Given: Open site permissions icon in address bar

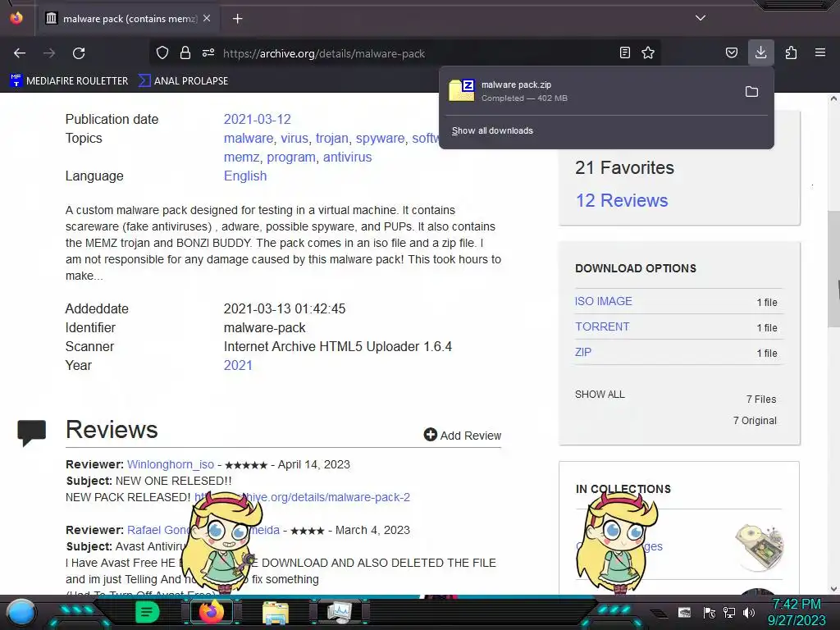Looking at the screenshot, I should point(208,52).
